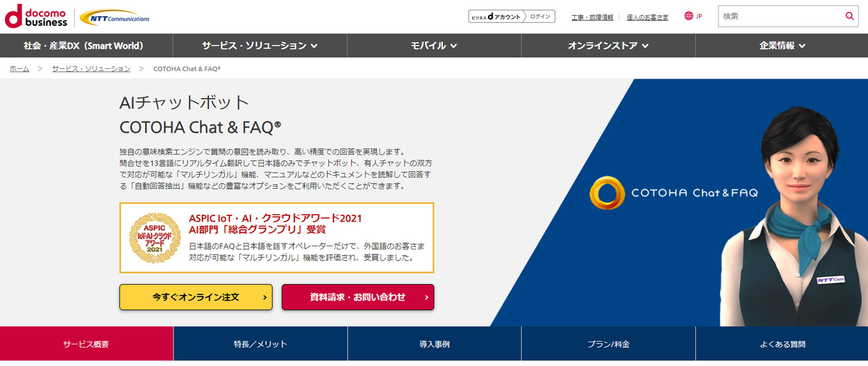Click the ログイン button
Viewport: 868px width, 366px height.
[x=540, y=16]
